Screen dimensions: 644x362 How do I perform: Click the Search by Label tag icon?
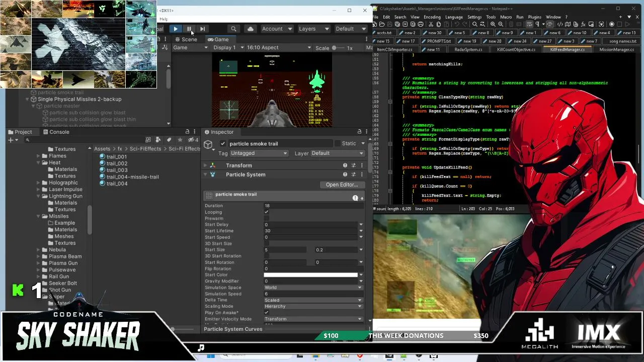(169, 140)
